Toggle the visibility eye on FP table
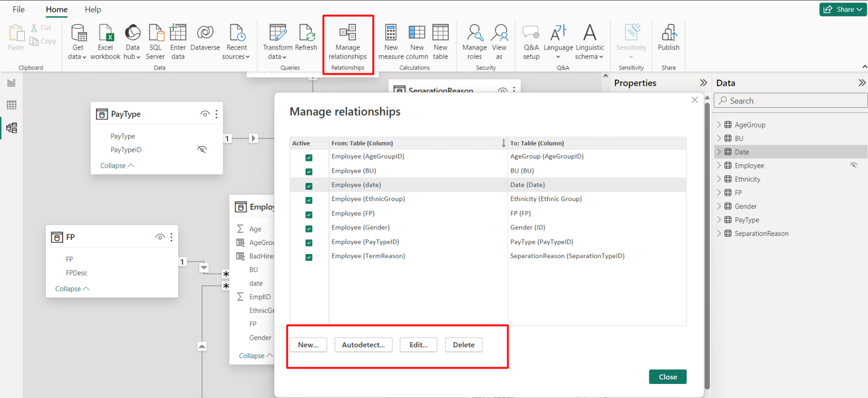This screenshot has height=398, width=868. 160,237
